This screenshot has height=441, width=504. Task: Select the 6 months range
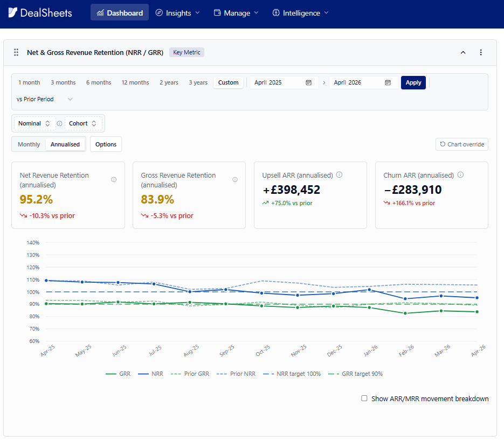coord(99,82)
